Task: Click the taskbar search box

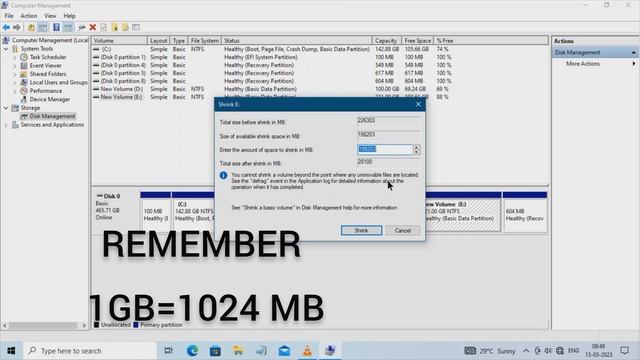Action: point(90,351)
